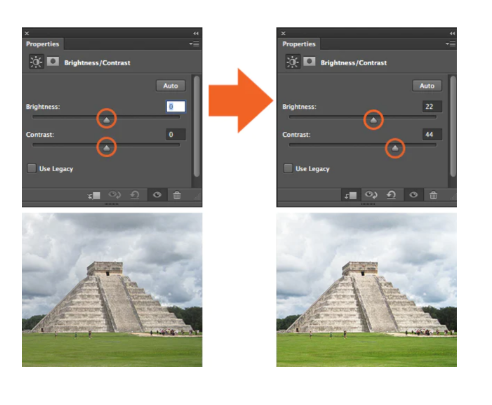The height and width of the screenshot is (405, 492).
Task: Click Contrast value field showing 0
Action: point(176,135)
